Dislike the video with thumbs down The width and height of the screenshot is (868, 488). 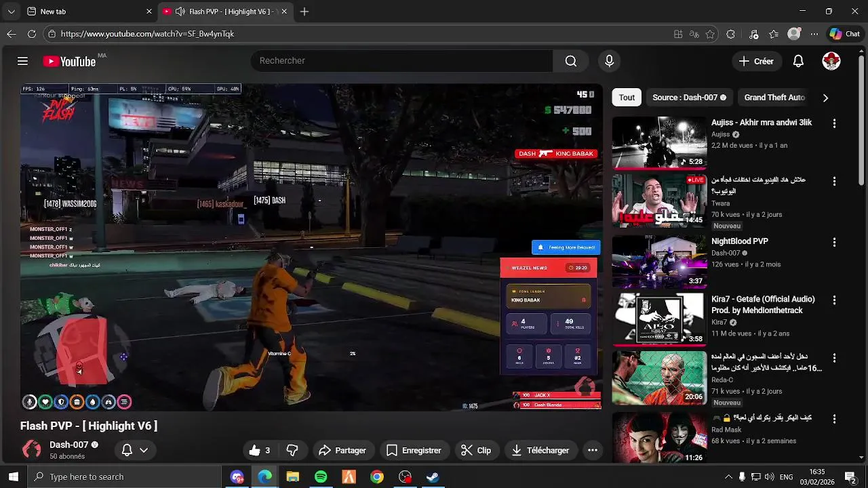292,450
